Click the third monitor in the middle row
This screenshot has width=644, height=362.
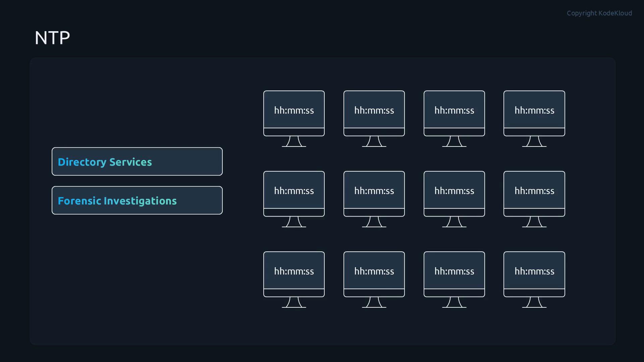tap(454, 199)
